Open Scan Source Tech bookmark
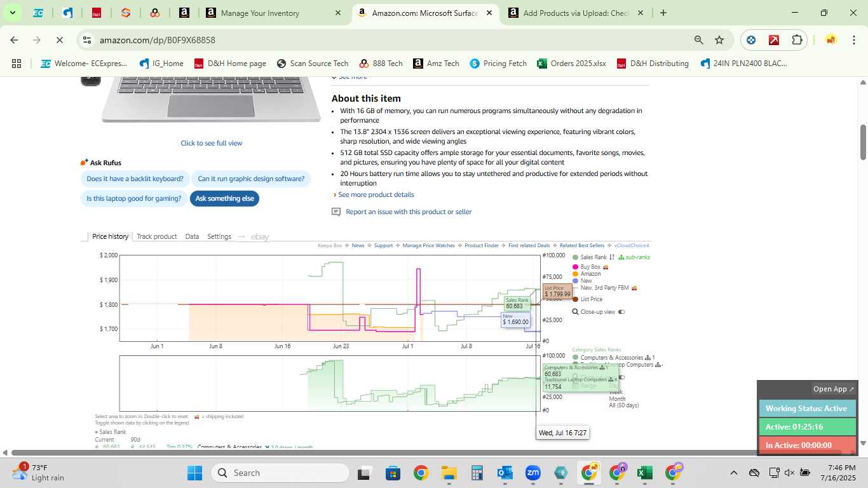This screenshot has height=488, width=868. point(313,64)
